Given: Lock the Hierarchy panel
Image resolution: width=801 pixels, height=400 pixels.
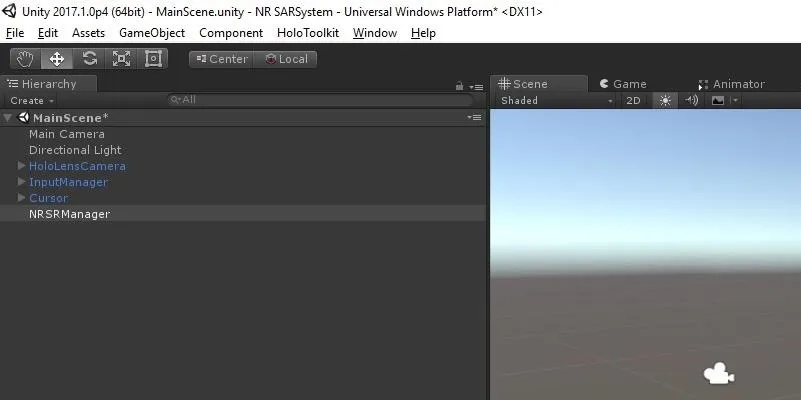Looking at the screenshot, I should (459, 86).
